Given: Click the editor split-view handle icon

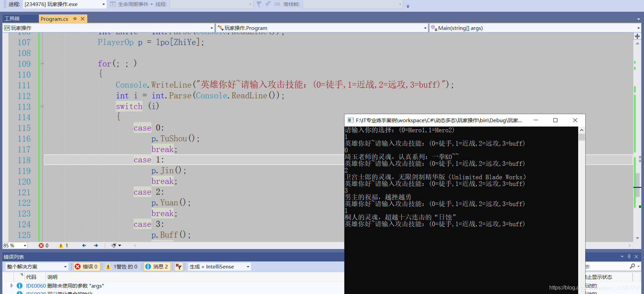Looking at the screenshot, I should click(x=637, y=36).
